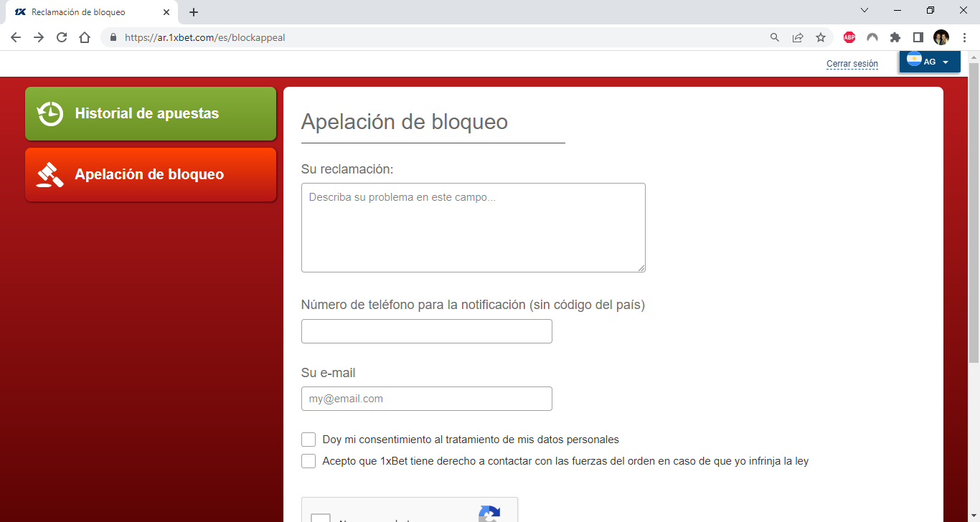The width and height of the screenshot is (980, 522).
Task: Open the browser home page
Action: (85, 37)
